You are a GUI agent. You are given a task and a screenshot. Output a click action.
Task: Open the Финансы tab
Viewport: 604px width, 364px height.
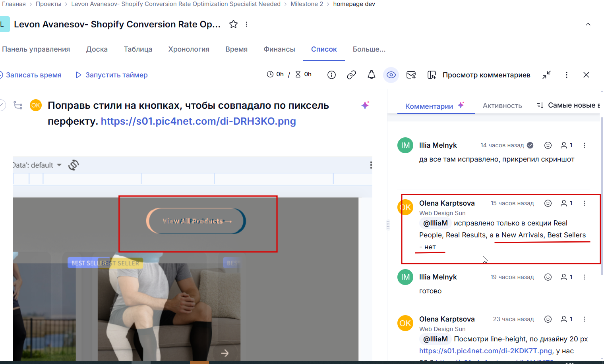[279, 49]
